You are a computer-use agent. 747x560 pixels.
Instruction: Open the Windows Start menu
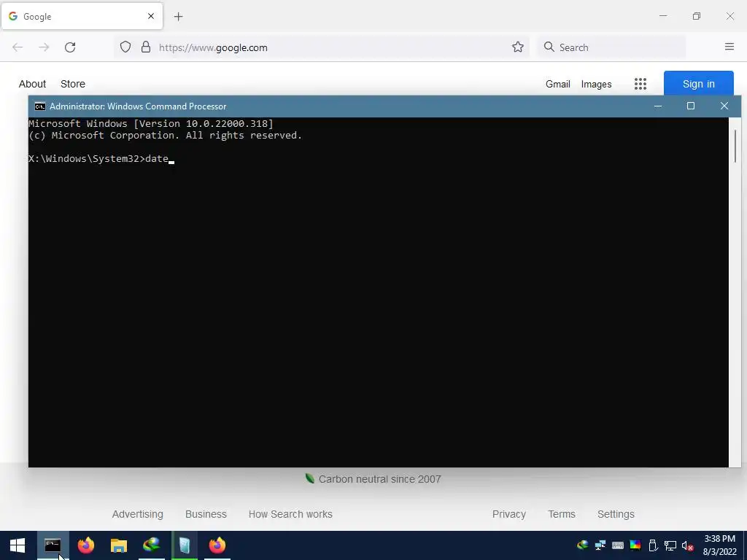[18, 545]
